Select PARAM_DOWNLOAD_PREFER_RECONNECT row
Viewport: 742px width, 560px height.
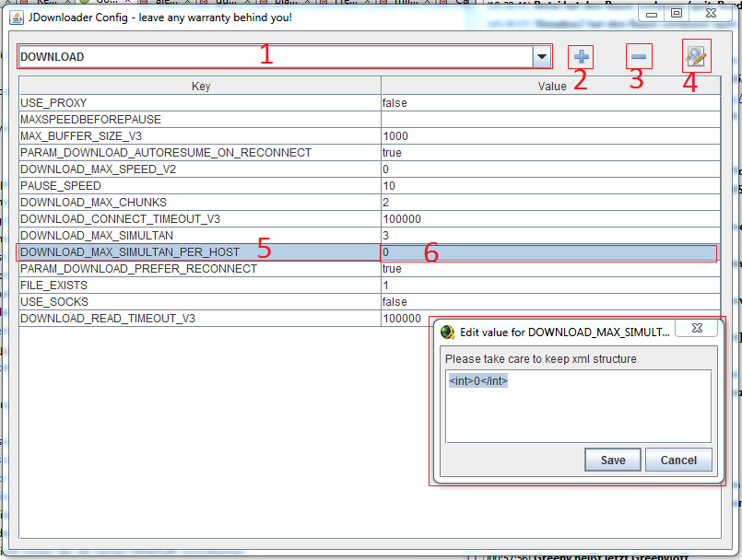click(200, 269)
